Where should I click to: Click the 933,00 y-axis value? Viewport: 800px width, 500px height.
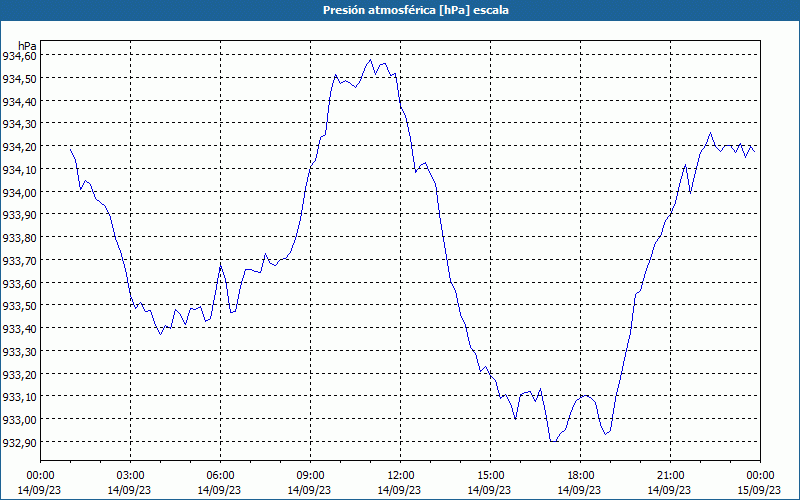pyautogui.click(x=19, y=420)
